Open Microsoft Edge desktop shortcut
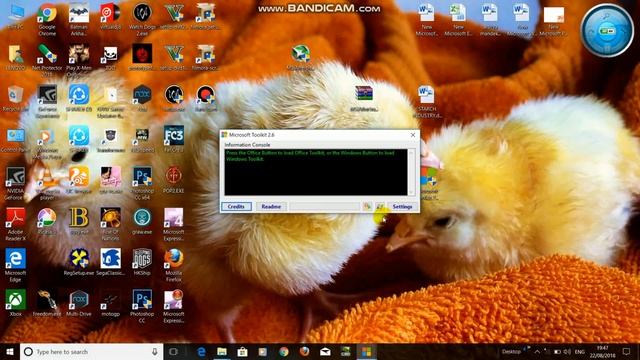Screen dimensions: 640x360 [16, 264]
